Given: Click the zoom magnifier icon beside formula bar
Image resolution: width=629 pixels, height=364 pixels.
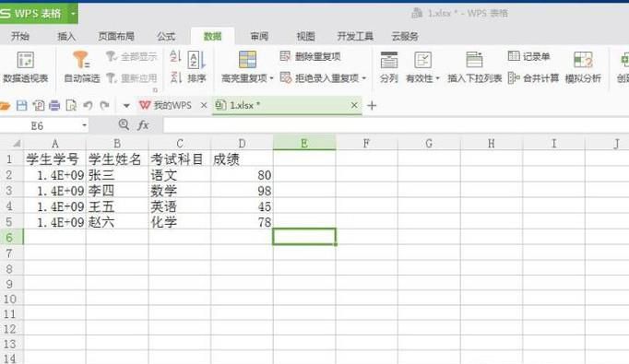Looking at the screenshot, I should [x=124, y=125].
